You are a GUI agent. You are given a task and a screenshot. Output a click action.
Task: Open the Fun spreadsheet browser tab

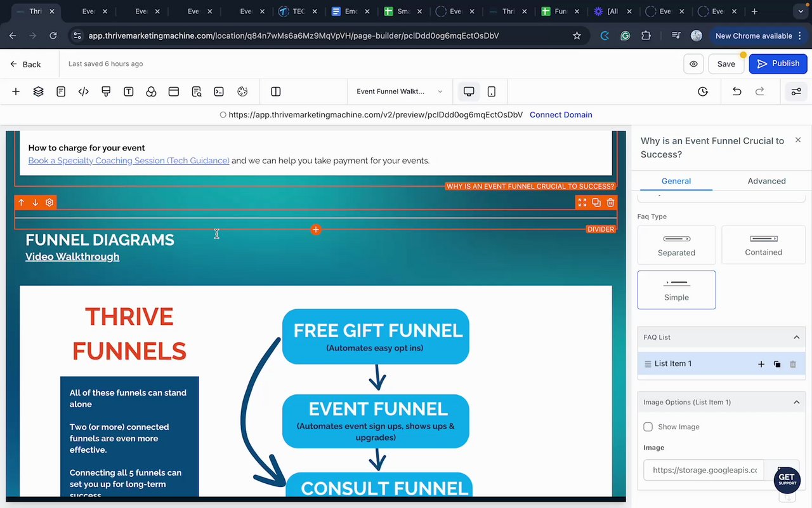[x=561, y=11]
